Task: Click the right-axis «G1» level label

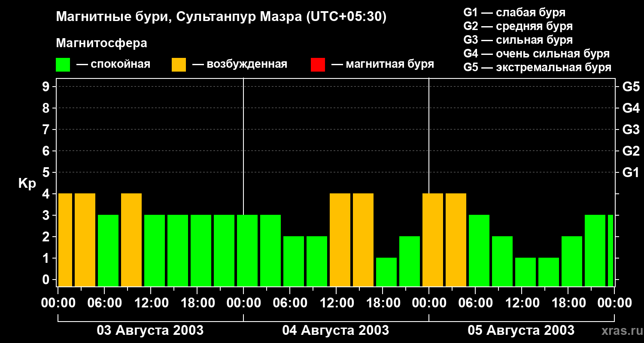Action: (631, 172)
